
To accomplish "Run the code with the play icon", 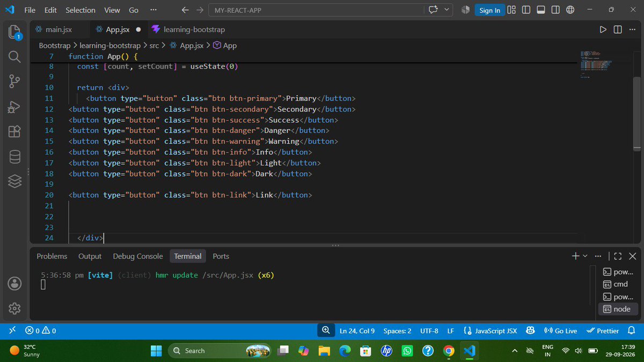I will (603, 29).
